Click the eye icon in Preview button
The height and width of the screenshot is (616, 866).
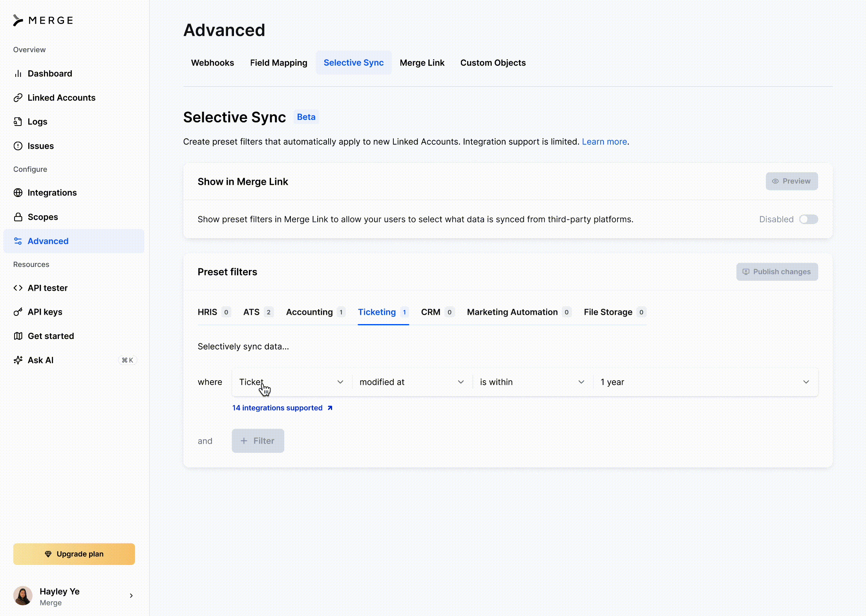(x=775, y=181)
